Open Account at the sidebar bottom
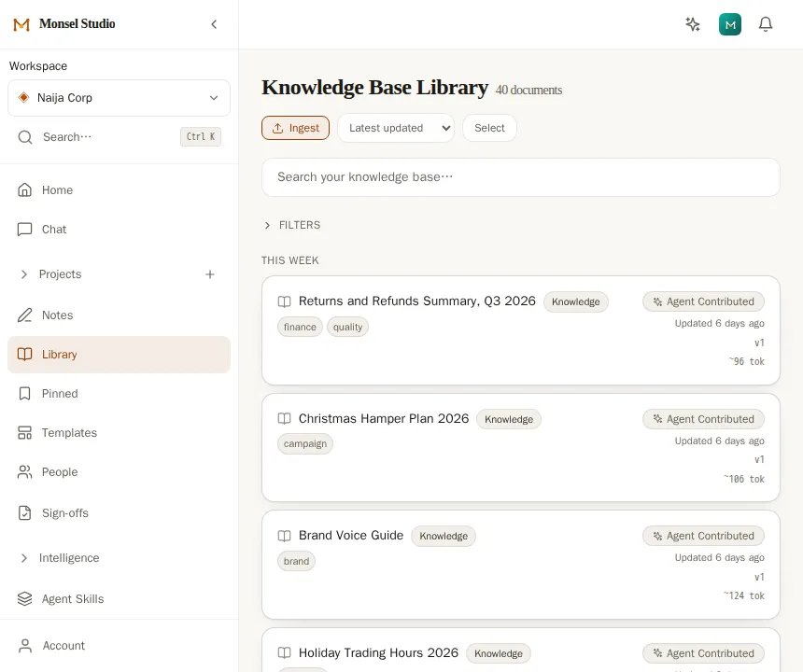Screen dimensions: 803x672 tap(119, 646)
